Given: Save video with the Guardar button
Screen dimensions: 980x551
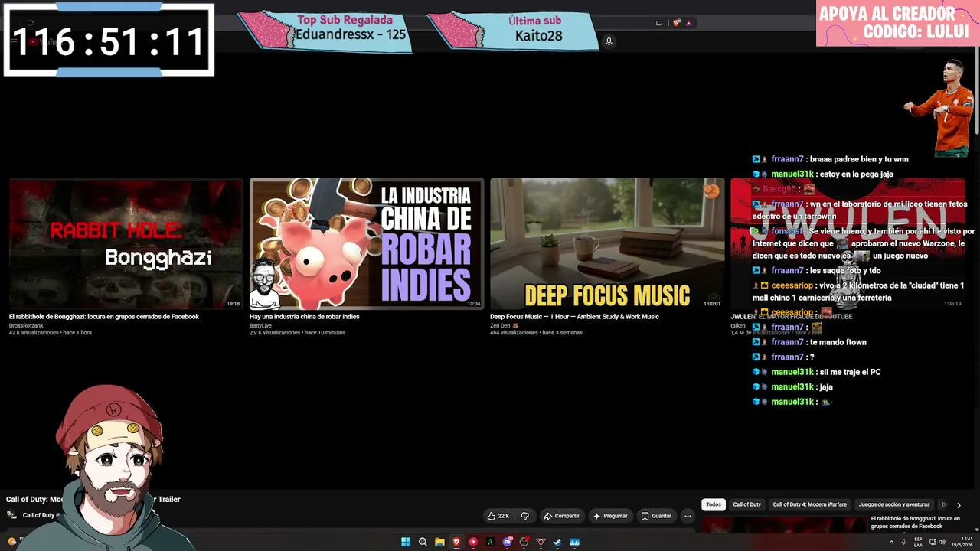Looking at the screenshot, I should coord(656,516).
